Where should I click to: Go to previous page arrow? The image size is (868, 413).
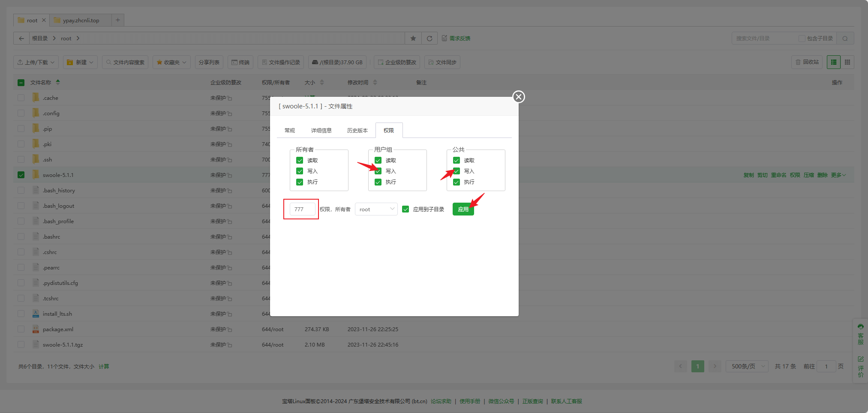681,366
